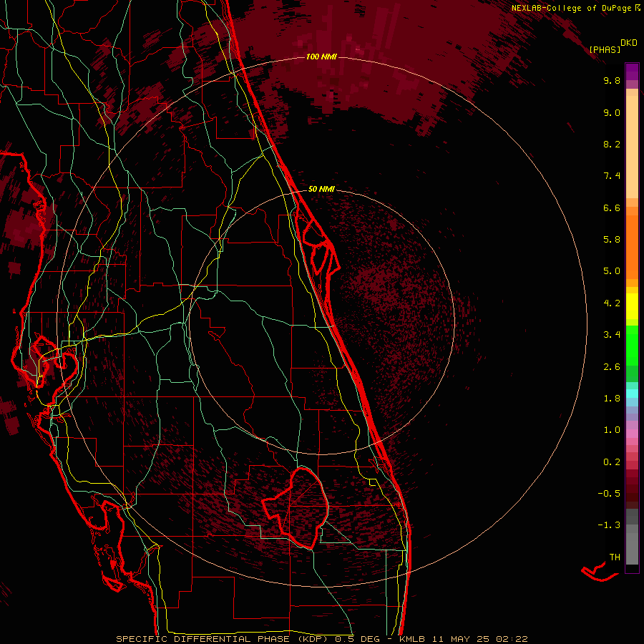Click the 5.0 value on color scale
644x644 pixels.
pos(612,271)
